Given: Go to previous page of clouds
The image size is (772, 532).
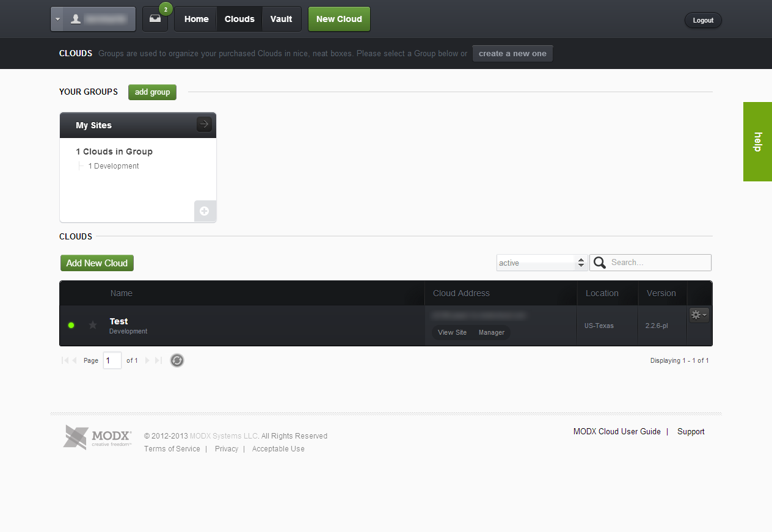Looking at the screenshot, I should click(75, 360).
